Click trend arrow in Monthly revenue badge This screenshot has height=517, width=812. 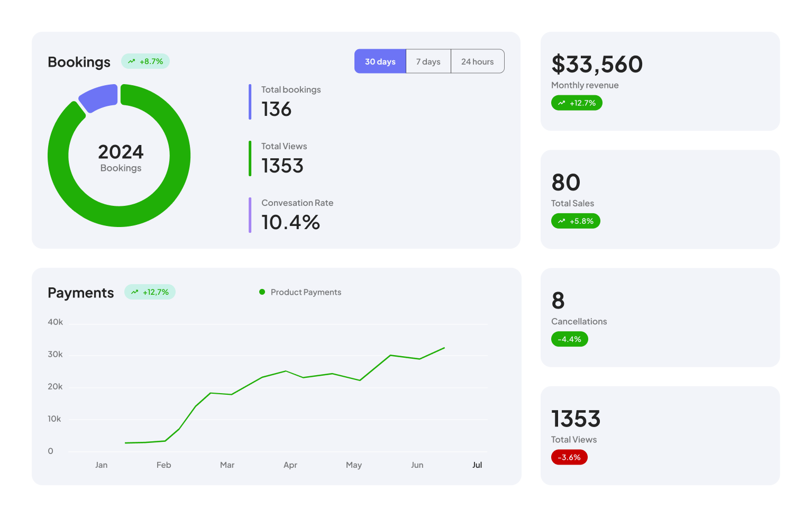point(561,103)
